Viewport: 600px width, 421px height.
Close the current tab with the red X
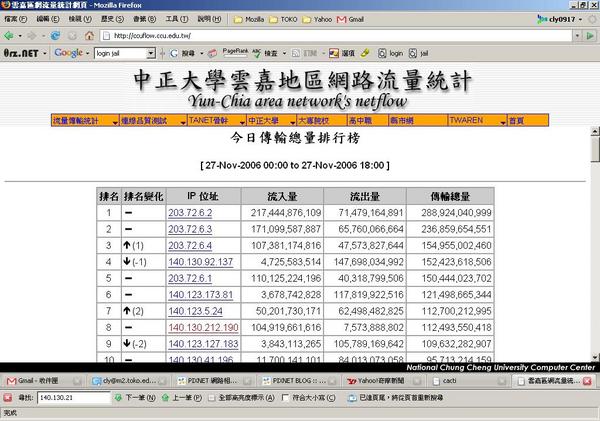click(x=587, y=381)
